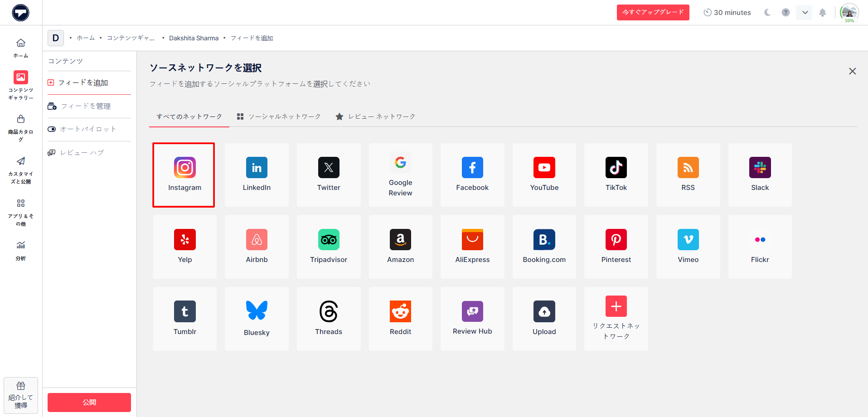Select the RSS feed source
The image size is (868, 417).
pyautogui.click(x=688, y=175)
